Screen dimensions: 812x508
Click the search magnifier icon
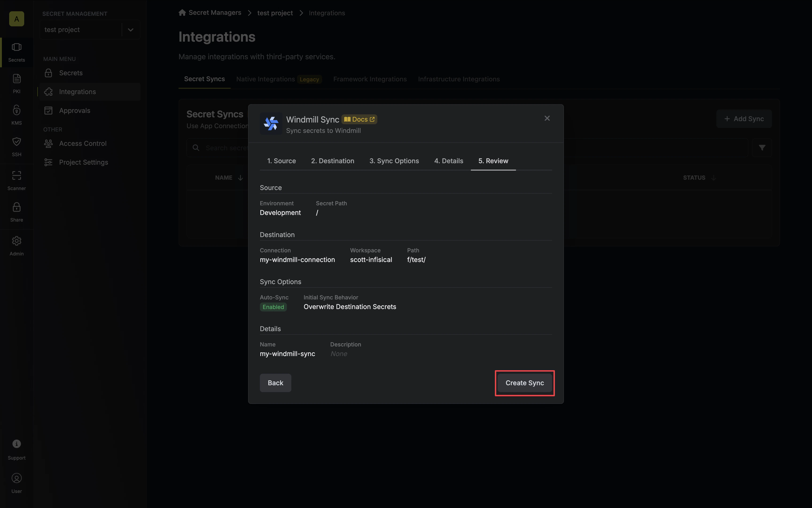tap(196, 148)
